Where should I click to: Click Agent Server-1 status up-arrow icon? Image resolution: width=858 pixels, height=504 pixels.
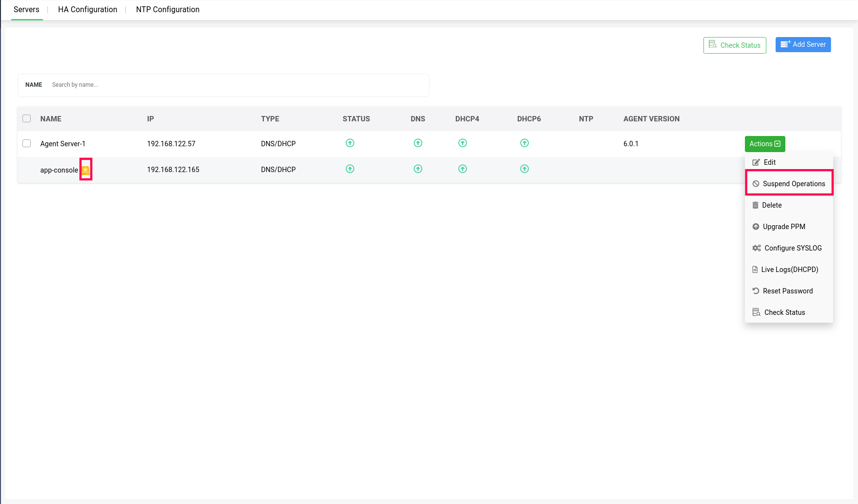(350, 143)
